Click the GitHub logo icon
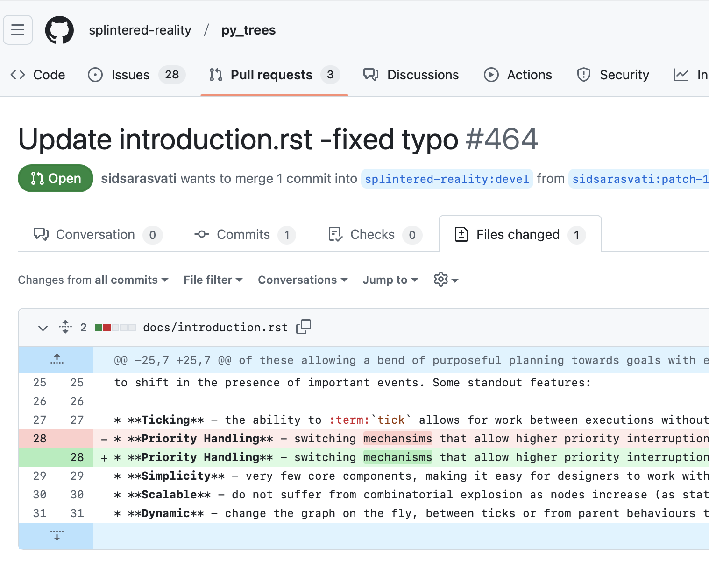This screenshot has height=588, width=709. pyautogui.click(x=59, y=30)
